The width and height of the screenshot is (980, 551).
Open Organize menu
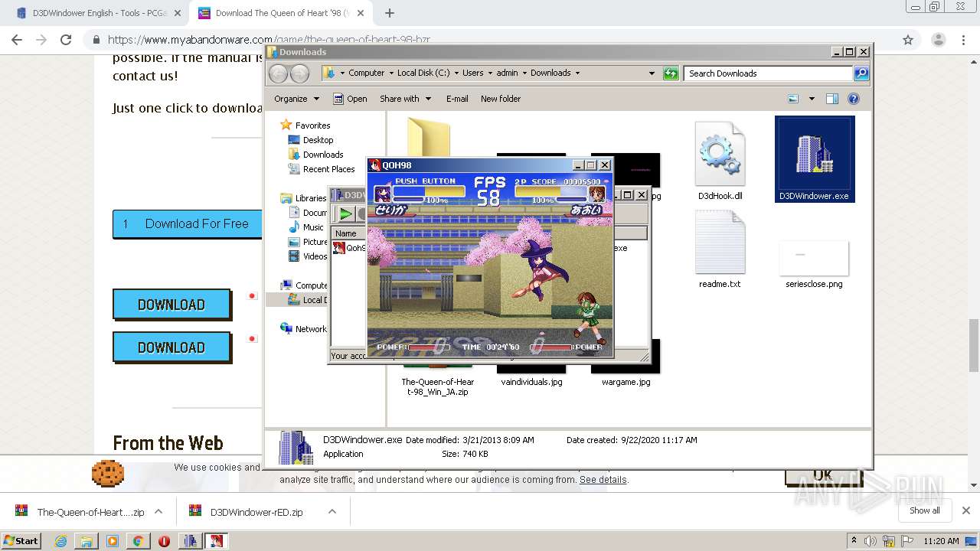tap(296, 99)
